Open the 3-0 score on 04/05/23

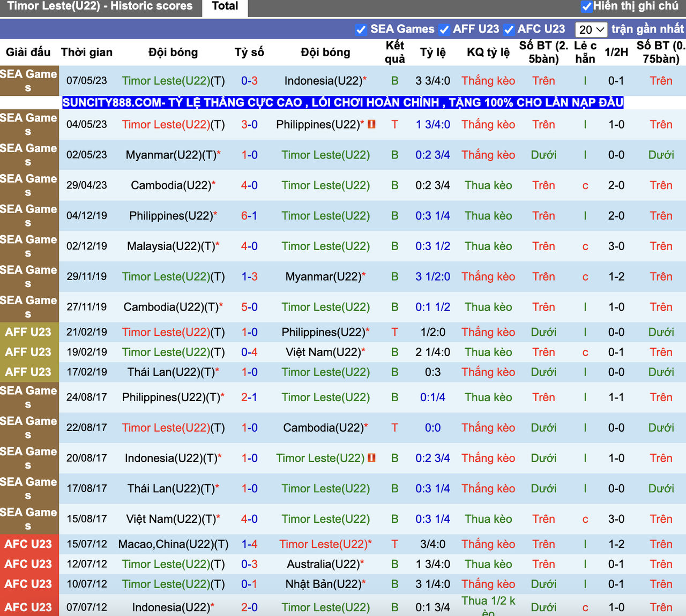(x=249, y=124)
